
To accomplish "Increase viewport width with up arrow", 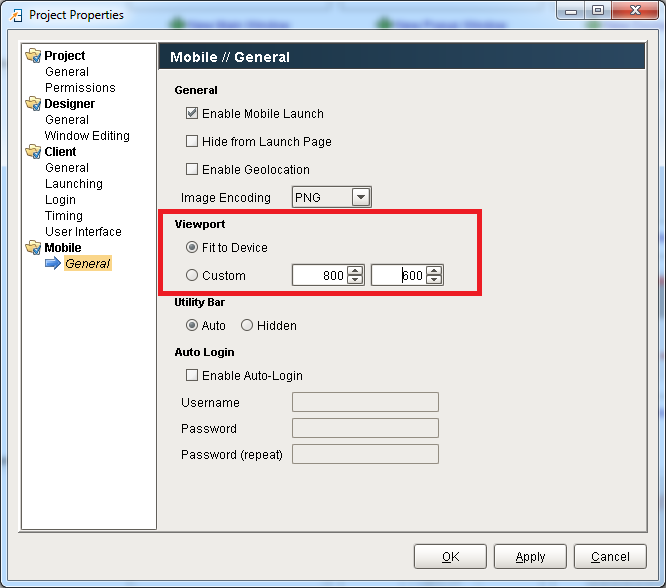I will (355, 271).
